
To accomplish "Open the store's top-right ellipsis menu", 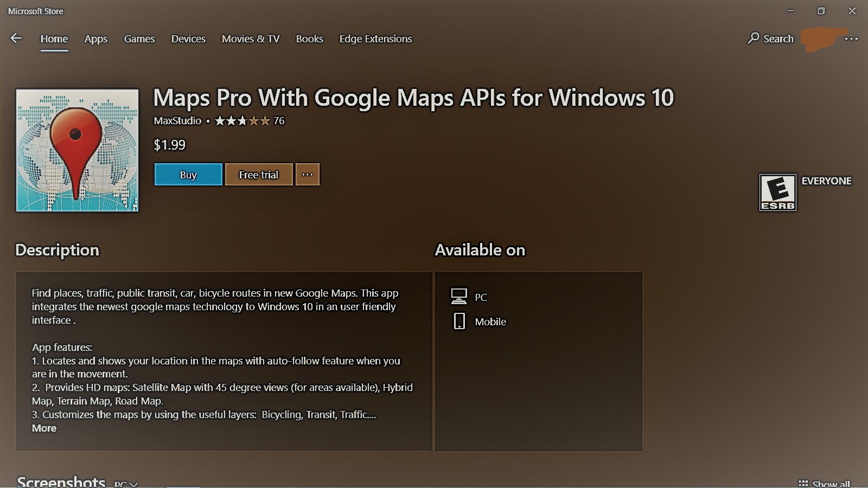I will (x=851, y=38).
